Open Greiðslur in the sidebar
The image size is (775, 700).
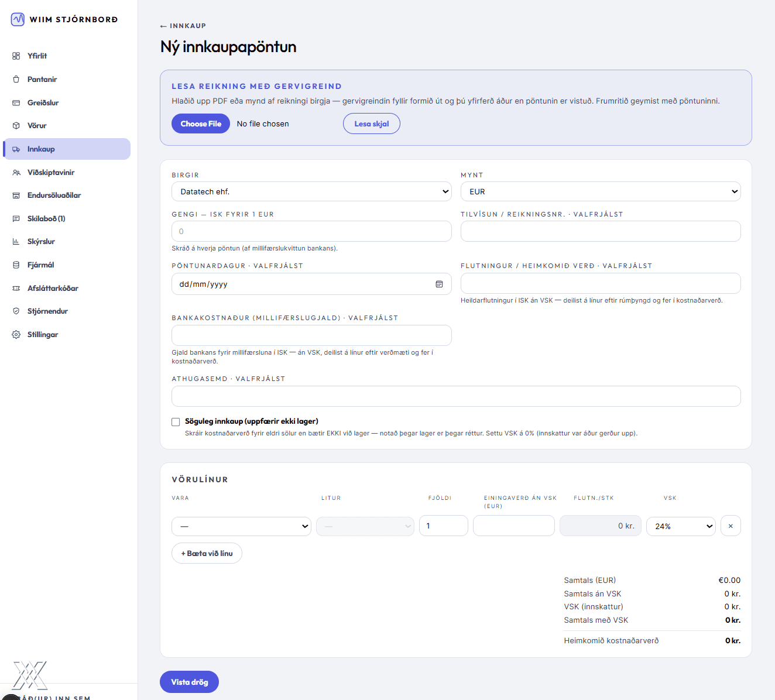click(x=67, y=102)
